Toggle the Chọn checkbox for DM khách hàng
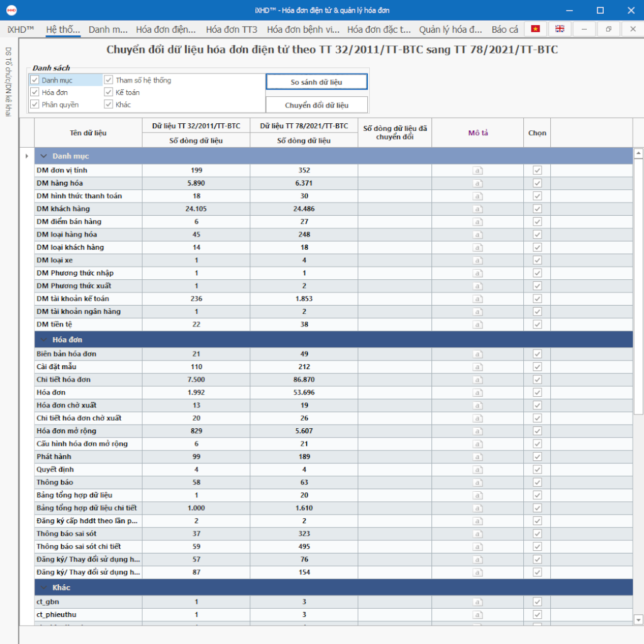Screen dimensions: 644x644 537,209
